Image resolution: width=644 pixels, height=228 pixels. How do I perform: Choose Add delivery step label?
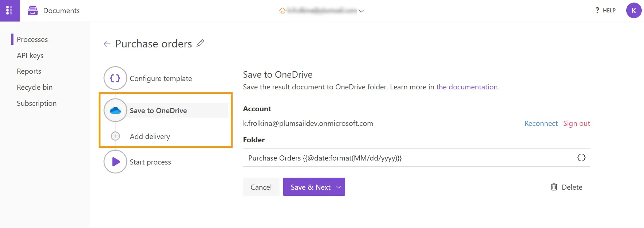[150, 136]
